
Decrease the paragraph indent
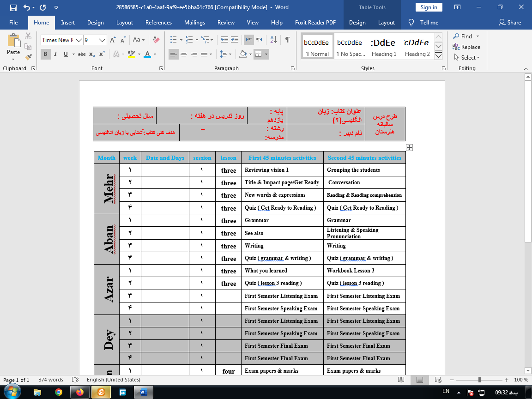224,40
